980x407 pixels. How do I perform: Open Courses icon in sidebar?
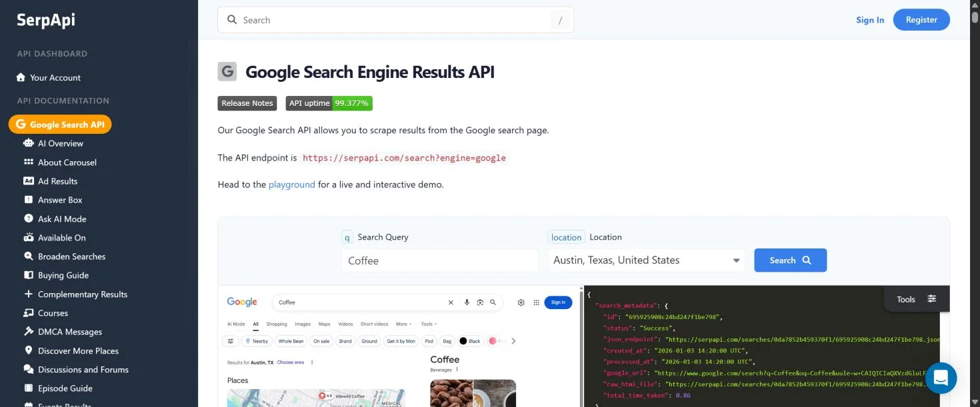29,313
